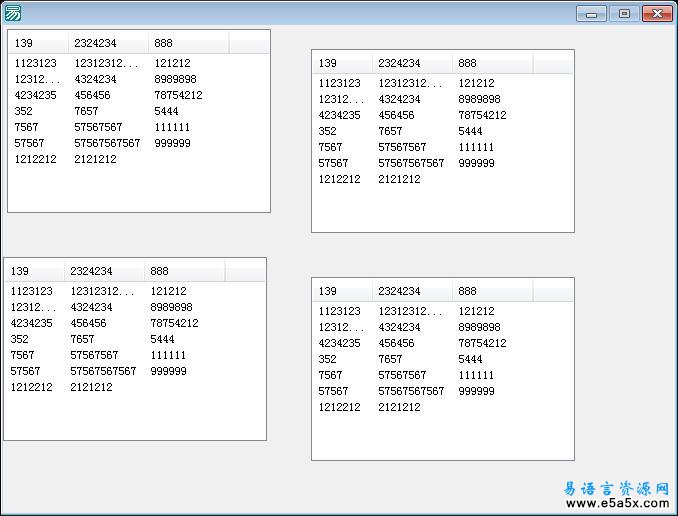Select cell 78754212 in top-left list

pyautogui.click(x=178, y=95)
